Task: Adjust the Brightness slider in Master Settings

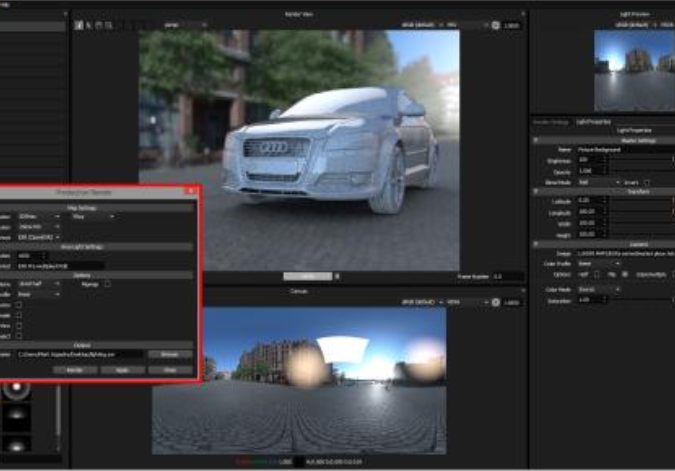Action: point(641,160)
